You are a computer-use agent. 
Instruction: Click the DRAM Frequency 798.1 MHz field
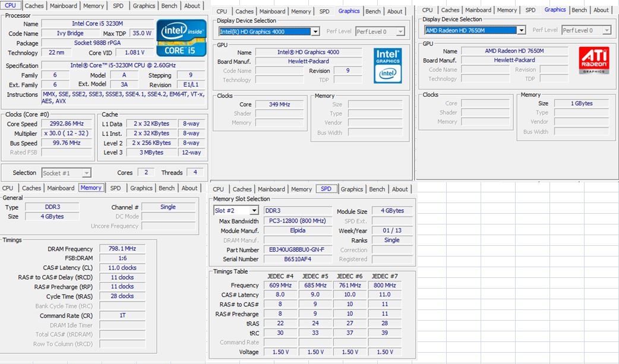coord(122,249)
